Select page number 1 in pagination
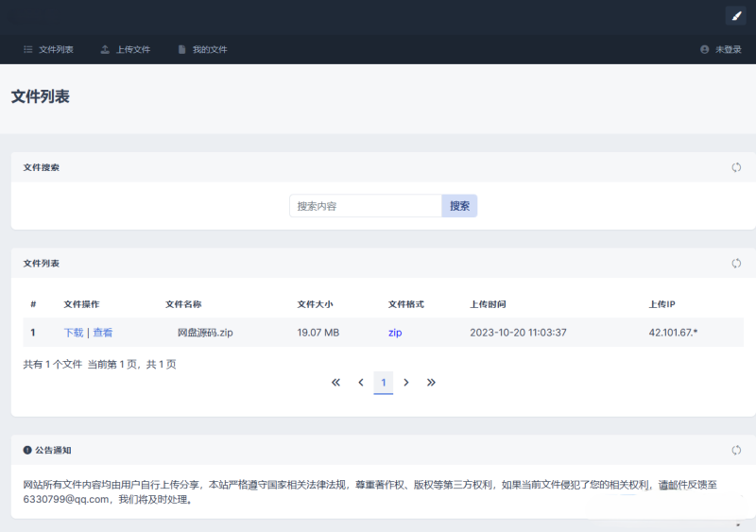The width and height of the screenshot is (756, 532). [383, 383]
